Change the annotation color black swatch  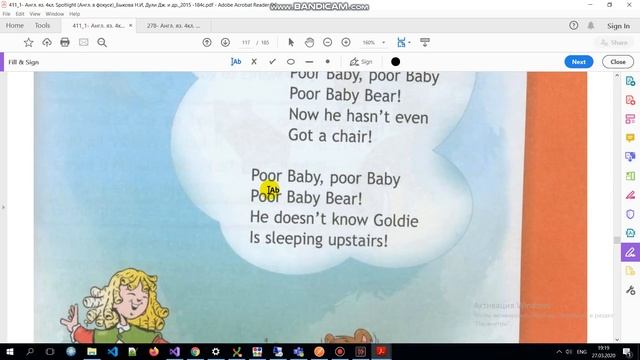395,62
